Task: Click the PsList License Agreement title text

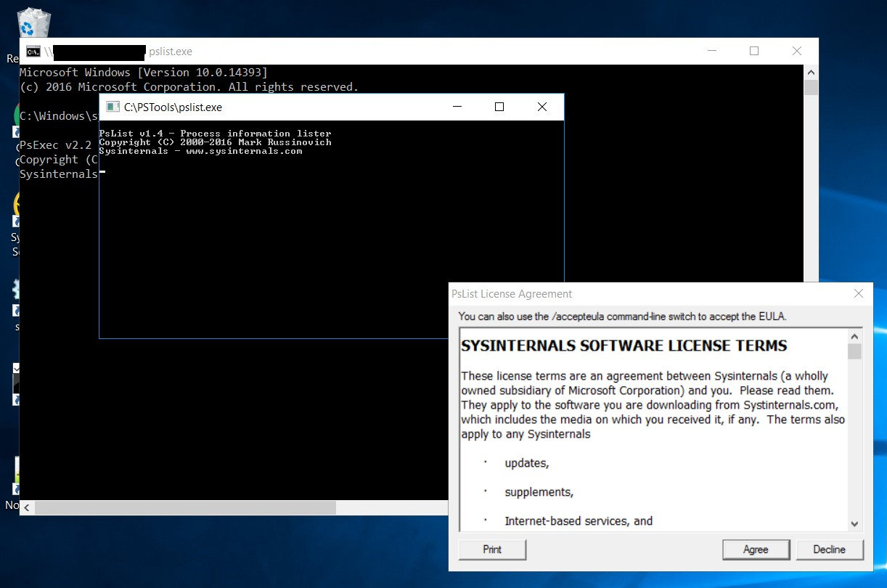Action: (512, 294)
